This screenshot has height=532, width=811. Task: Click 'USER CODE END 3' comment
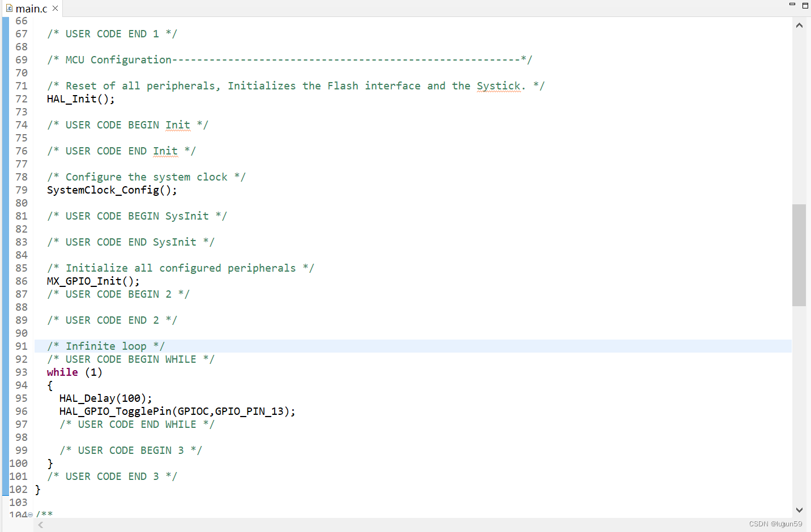(x=112, y=477)
